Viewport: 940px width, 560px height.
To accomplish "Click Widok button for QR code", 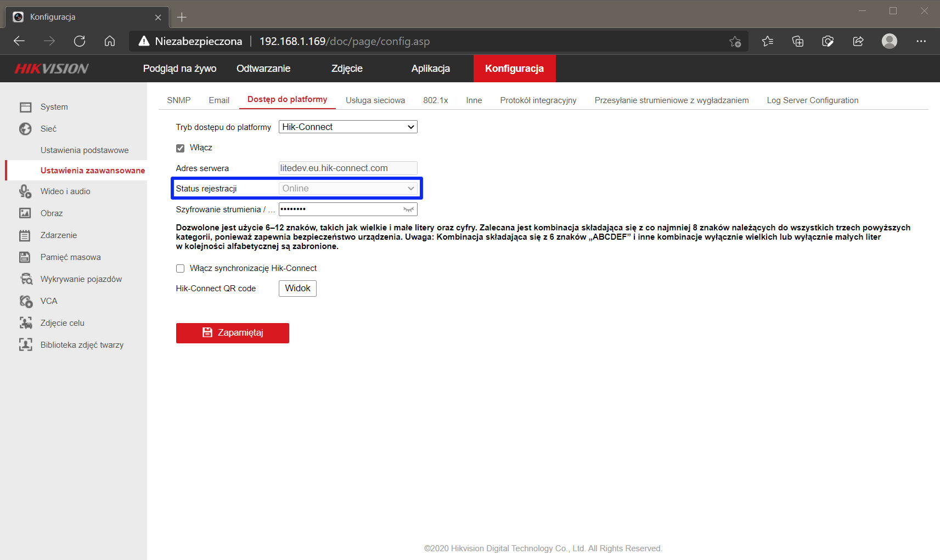I will coord(297,289).
